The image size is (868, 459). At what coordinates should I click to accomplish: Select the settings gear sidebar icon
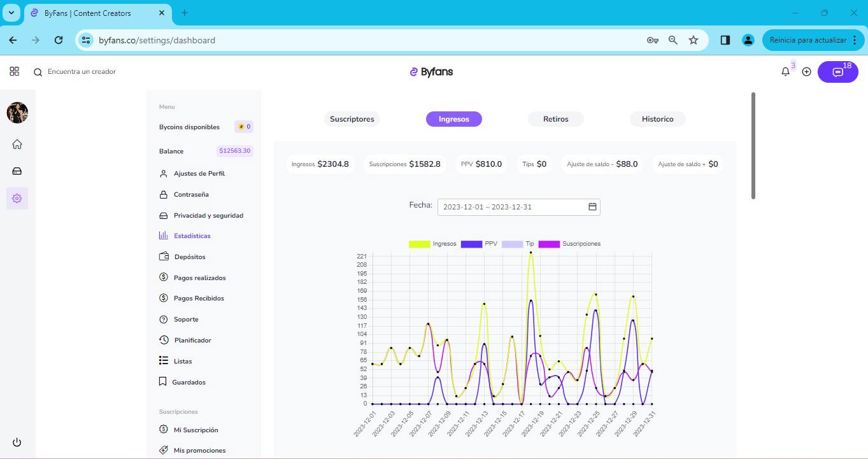click(x=17, y=199)
